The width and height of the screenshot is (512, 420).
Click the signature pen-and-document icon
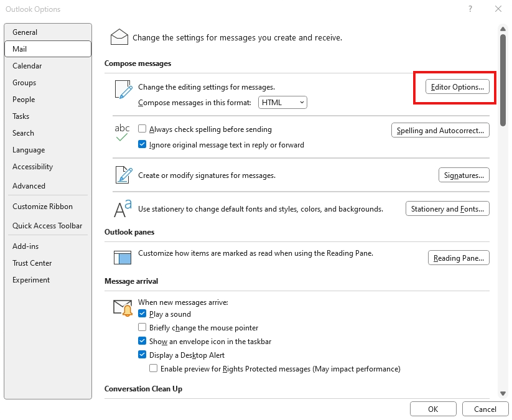click(124, 175)
